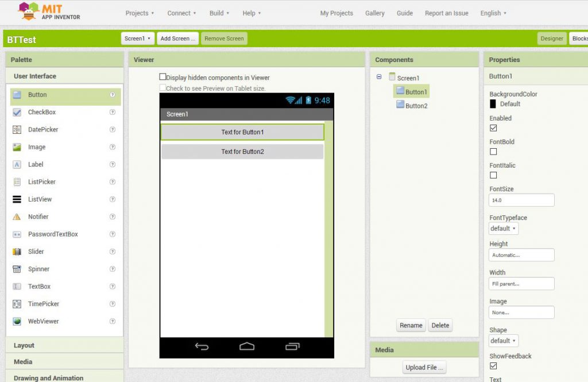Click the Width Fill parent field
588x382 pixels.
coord(521,284)
